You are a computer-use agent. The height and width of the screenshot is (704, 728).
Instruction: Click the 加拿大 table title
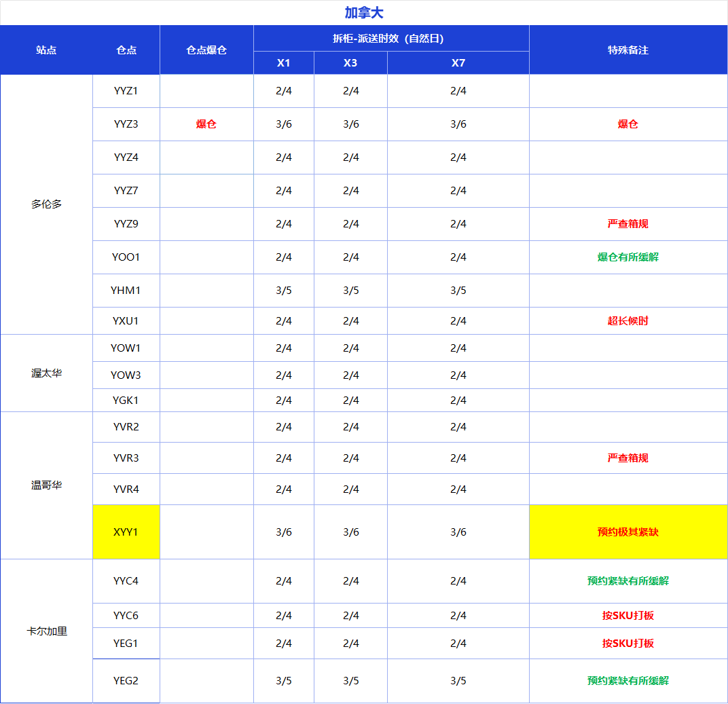364,13
